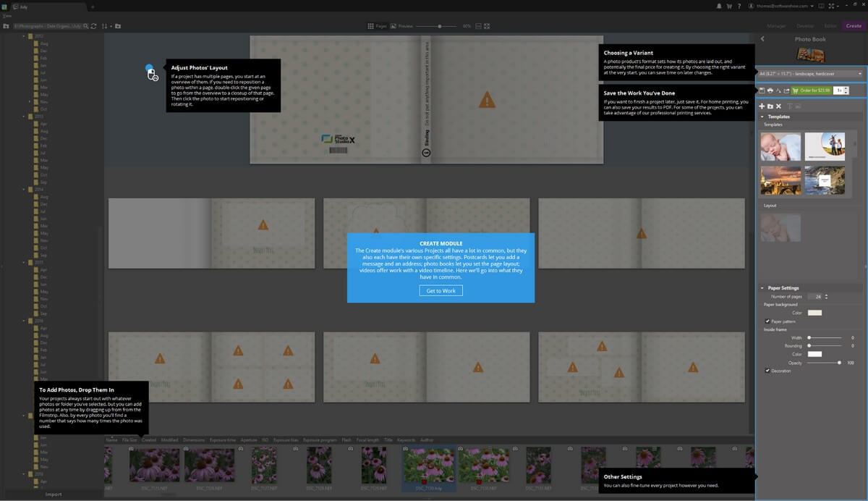The image size is (868, 501).
Task: Select the family circle template thumbnail
Action: 825,146
